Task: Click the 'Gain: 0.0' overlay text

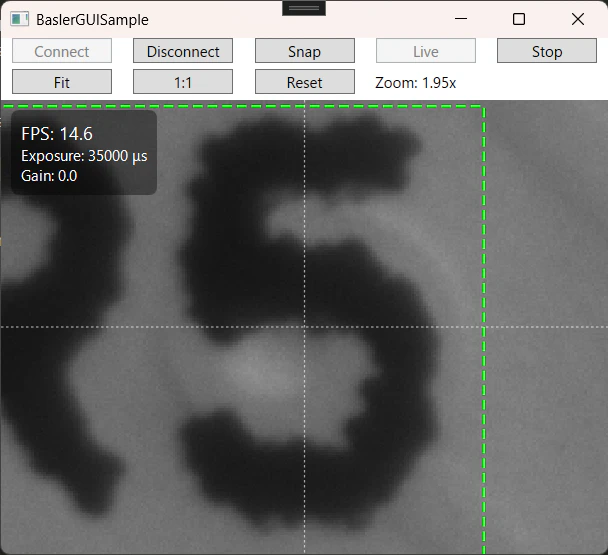Action: pos(49,176)
